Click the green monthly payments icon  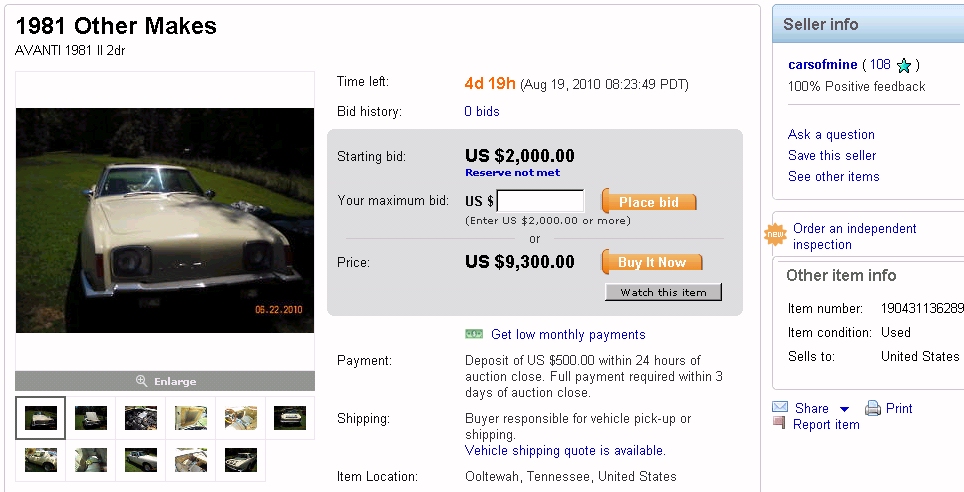click(474, 334)
